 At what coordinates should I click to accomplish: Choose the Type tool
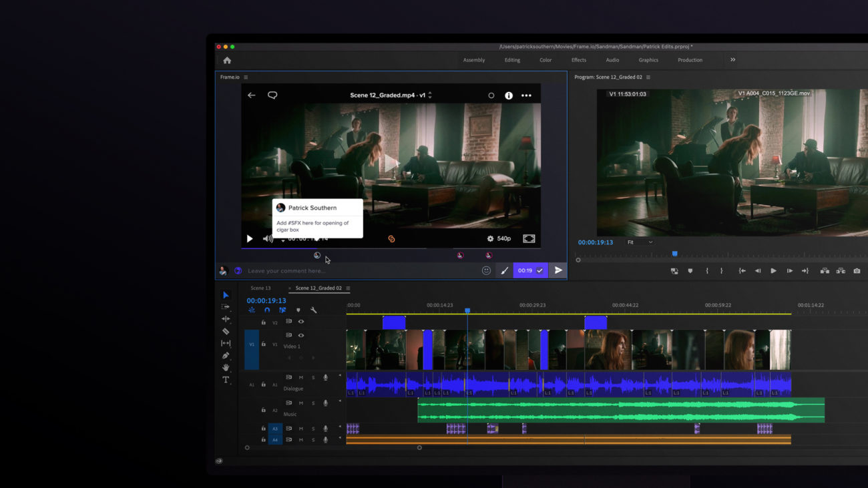coord(225,380)
